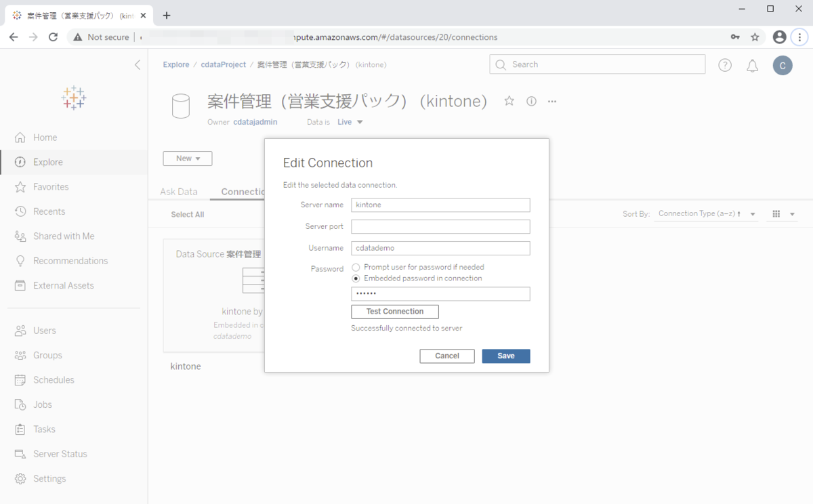813x504 pixels.
Task: Click the Test Connection button
Action: pyautogui.click(x=395, y=312)
